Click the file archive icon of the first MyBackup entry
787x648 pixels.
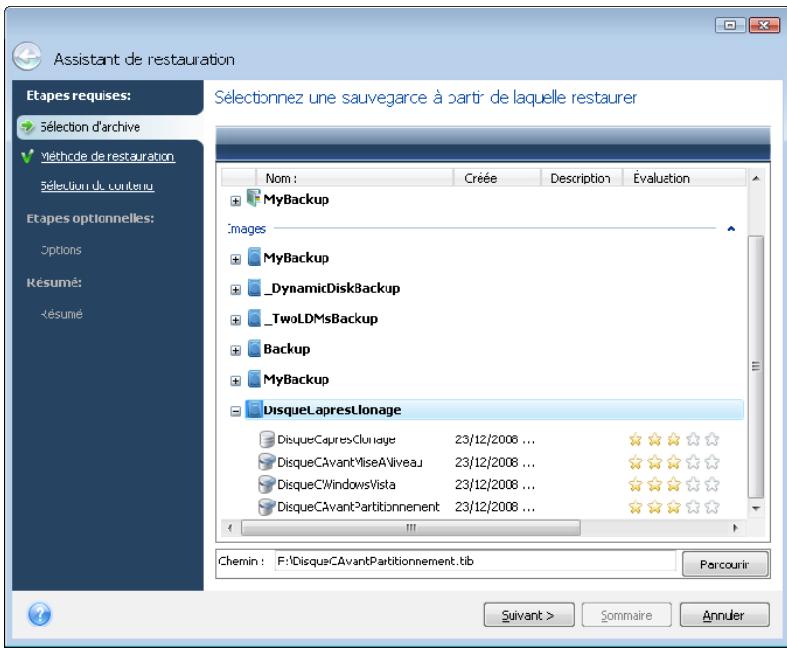click(x=254, y=198)
